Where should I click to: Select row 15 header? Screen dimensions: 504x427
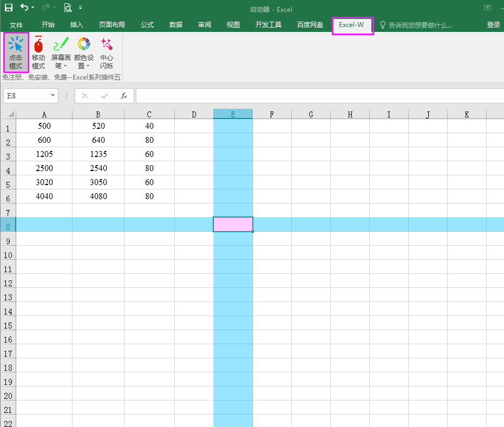8,323
